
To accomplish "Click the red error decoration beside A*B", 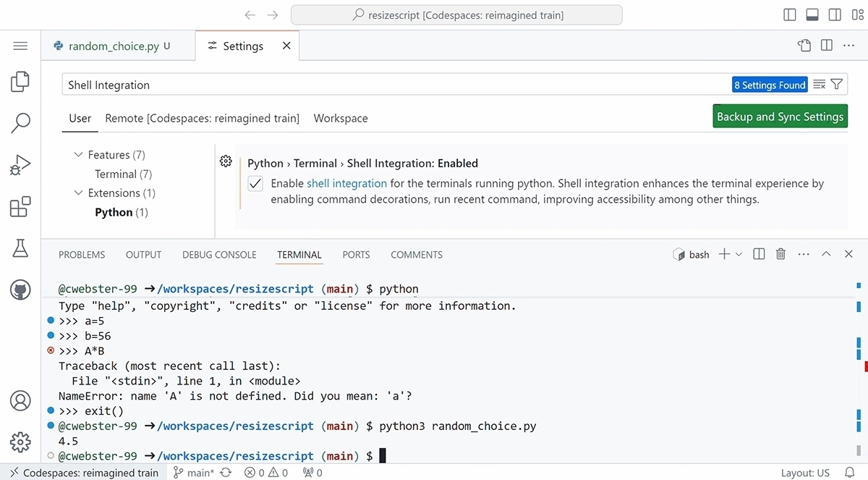I will (x=51, y=350).
